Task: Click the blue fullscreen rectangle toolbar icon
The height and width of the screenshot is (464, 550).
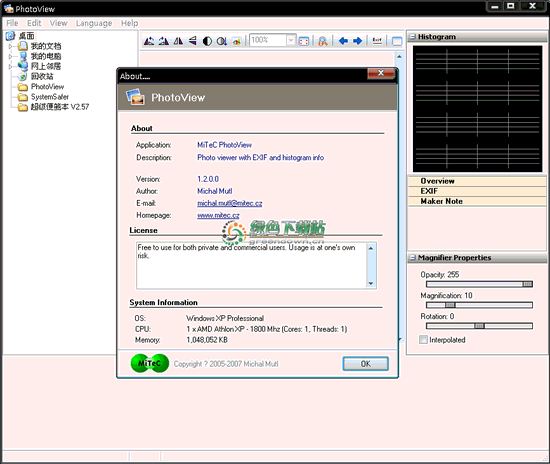Action: pyautogui.click(x=397, y=41)
